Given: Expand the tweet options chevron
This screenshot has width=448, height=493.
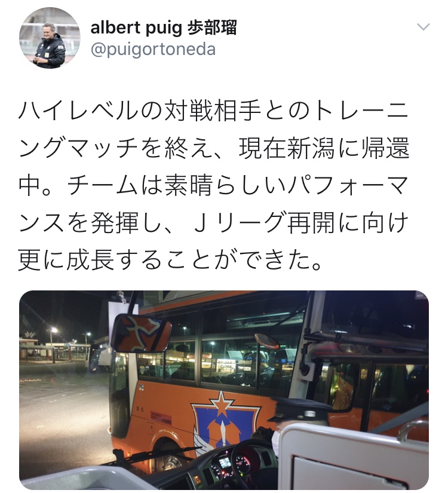Looking at the screenshot, I should 423,26.
